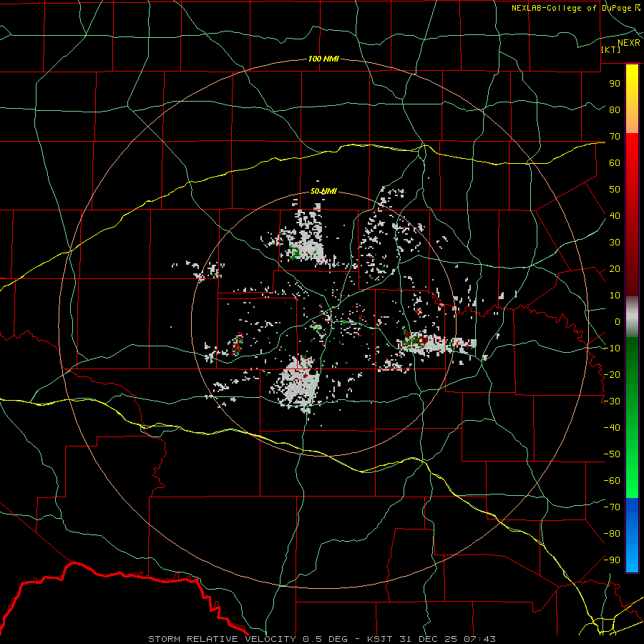The image size is (644, 644).
Task: Click the -70 knot scale label
Action: (x=612, y=507)
